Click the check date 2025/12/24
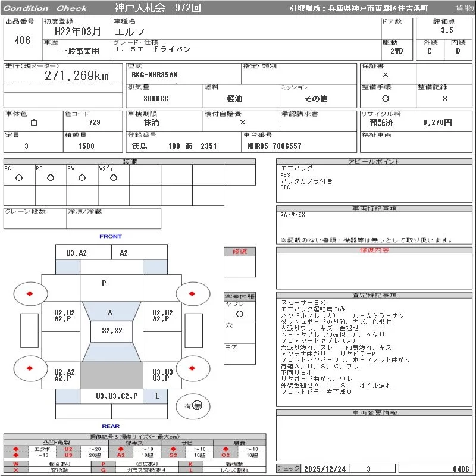Screen dimensions: 476x476 click(x=325, y=469)
